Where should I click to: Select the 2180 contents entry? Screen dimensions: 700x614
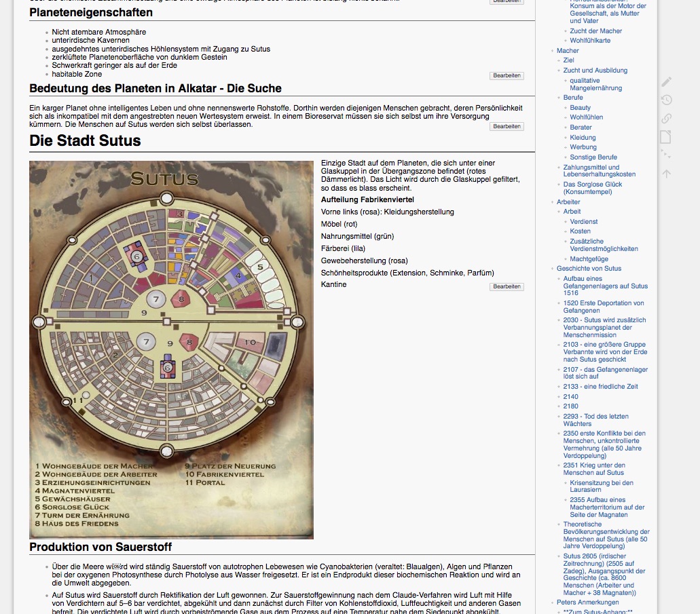[570, 406]
